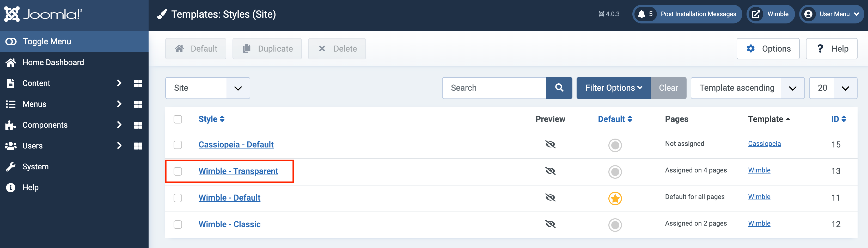Click the search magnifier icon

pyautogui.click(x=559, y=88)
